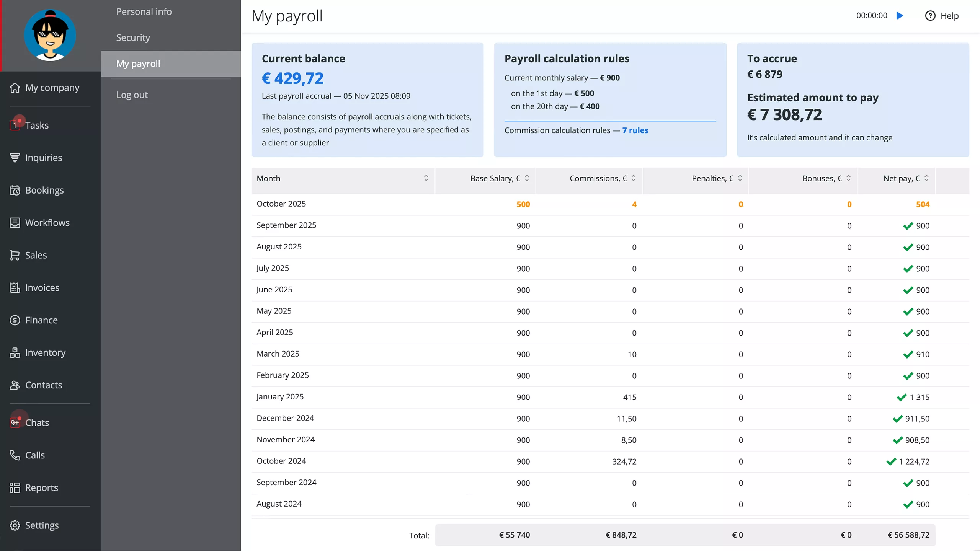Select the October 2025 payroll row
Screen dimensions: 980x551
pos(281,204)
